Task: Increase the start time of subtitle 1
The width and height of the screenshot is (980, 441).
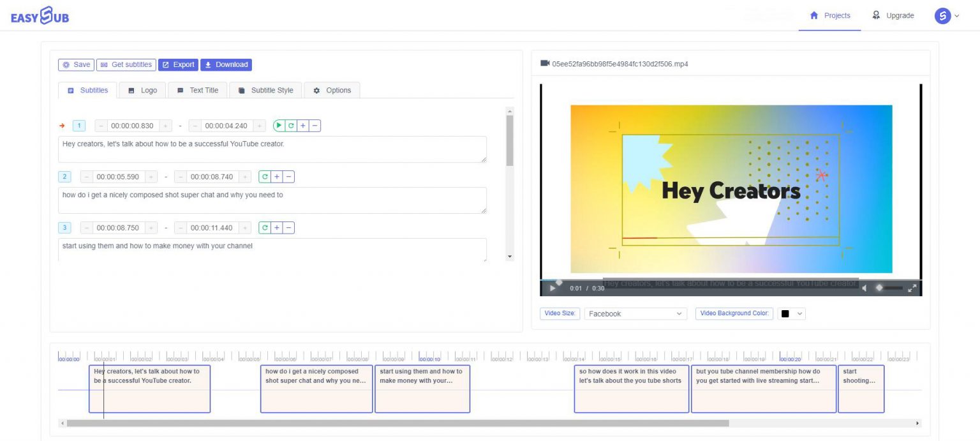Action: coord(165,126)
